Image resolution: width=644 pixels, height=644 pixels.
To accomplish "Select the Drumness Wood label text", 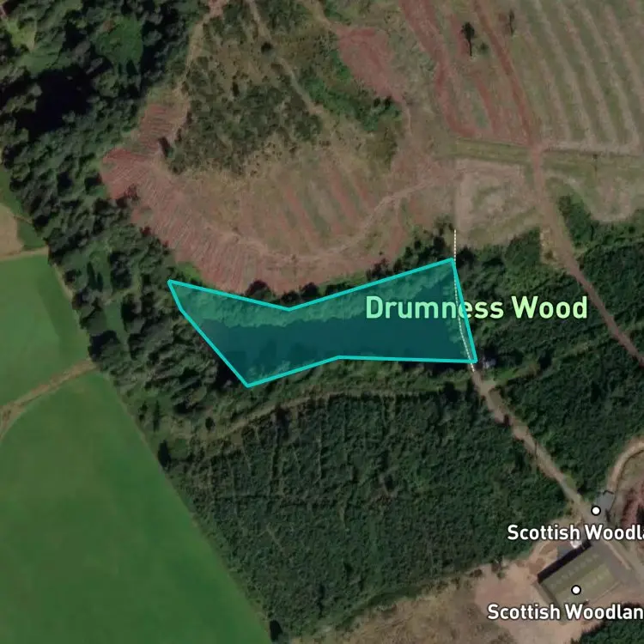I will tap(477, 307).
